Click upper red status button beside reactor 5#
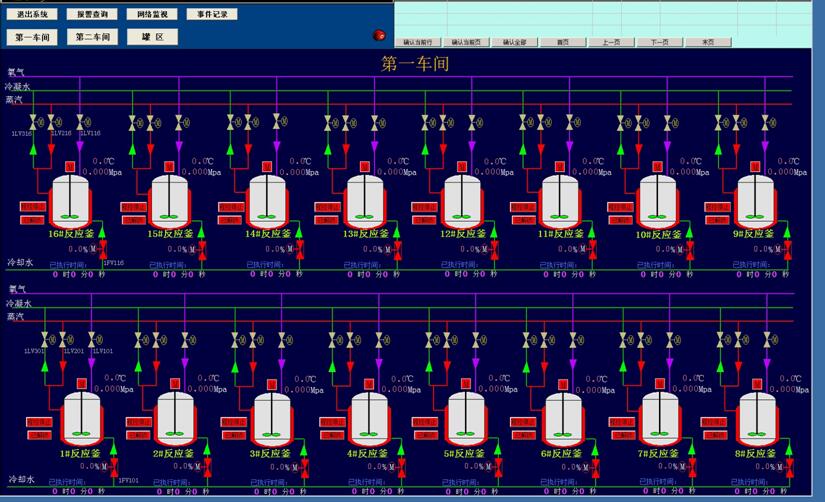The height and width of the screenshot is (502, 825). (x=425, y=422)
